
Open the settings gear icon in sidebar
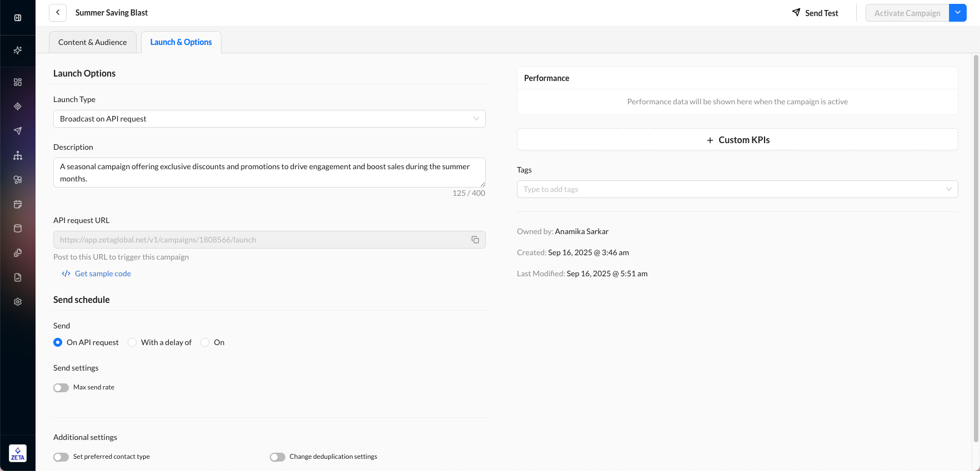18,302
